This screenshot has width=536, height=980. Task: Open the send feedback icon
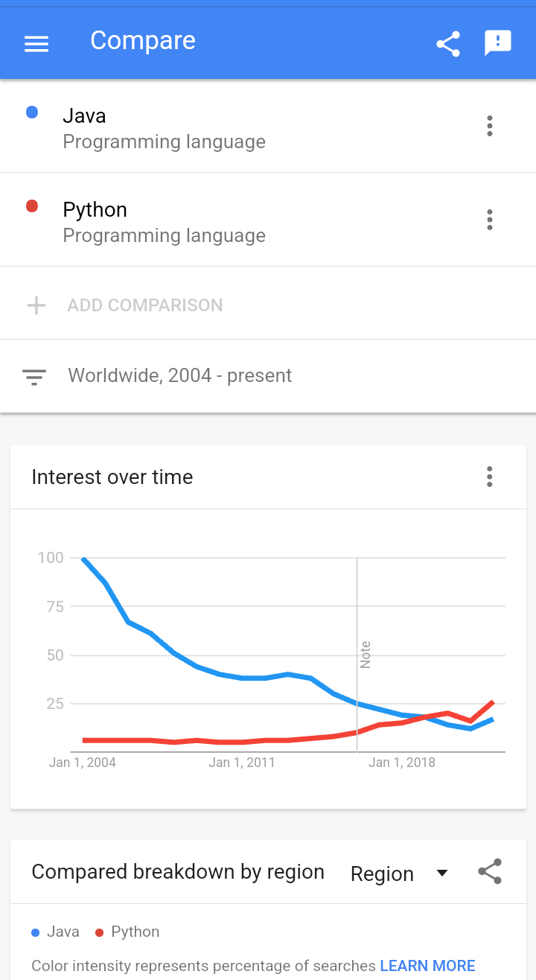click(498, 43)
